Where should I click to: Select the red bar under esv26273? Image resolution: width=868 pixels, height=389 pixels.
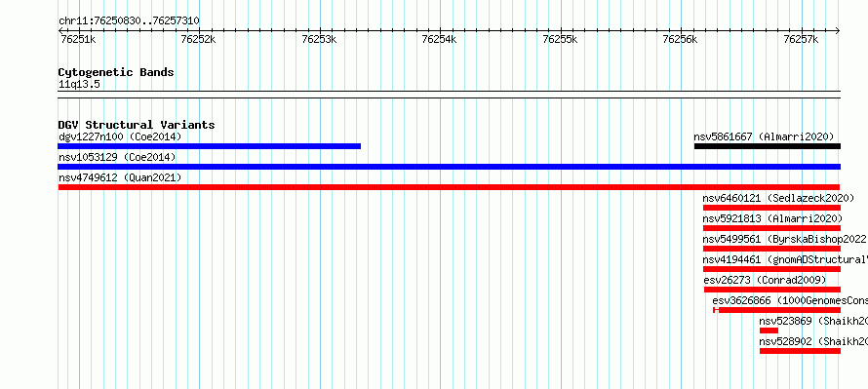point(772,290)
